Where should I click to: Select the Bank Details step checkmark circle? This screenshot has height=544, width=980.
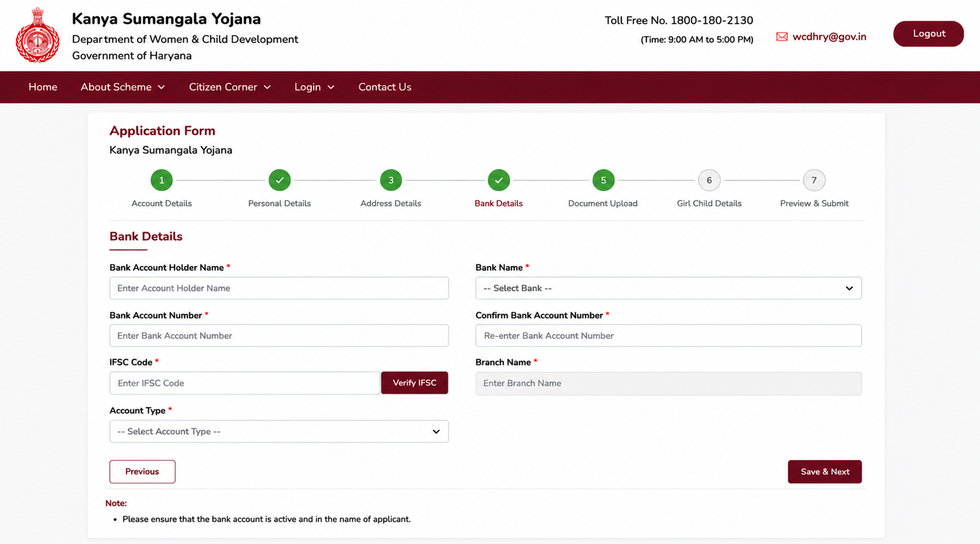pyautogui.click(x=498, y=180)
